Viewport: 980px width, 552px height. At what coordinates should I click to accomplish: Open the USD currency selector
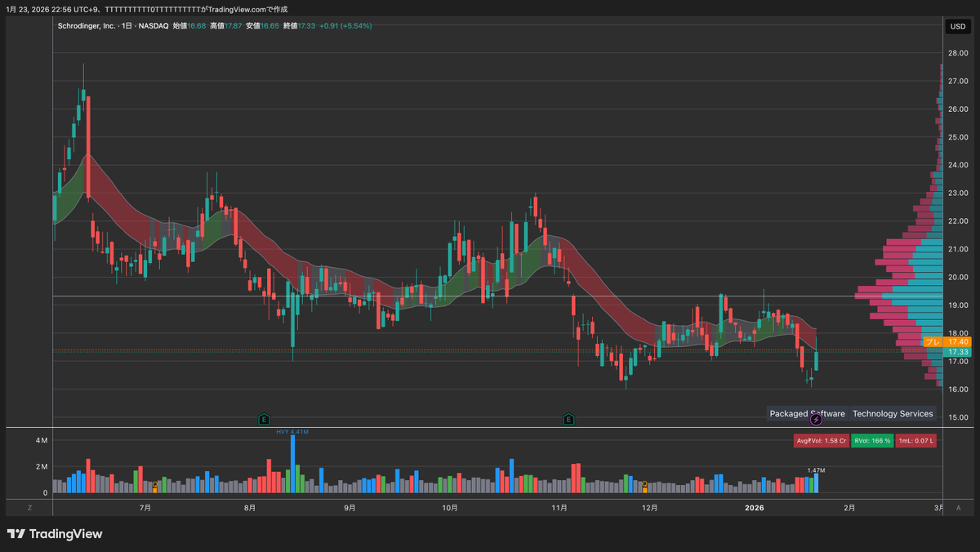[958, 27]
